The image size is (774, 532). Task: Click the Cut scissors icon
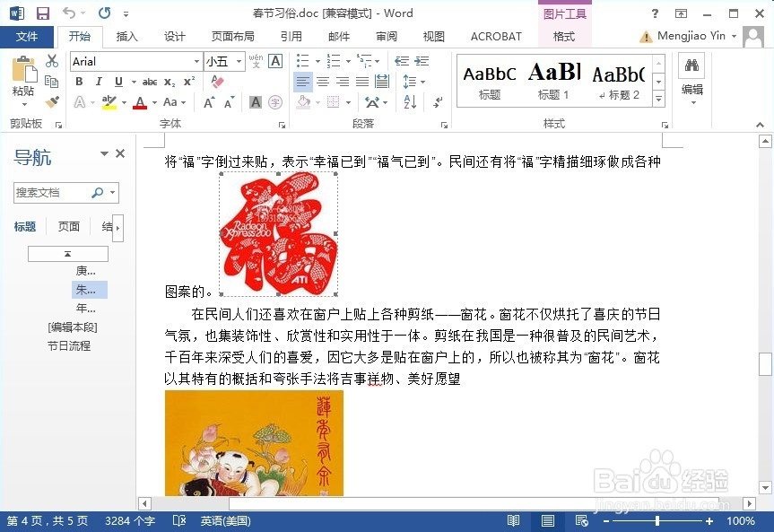coord(51,61)
